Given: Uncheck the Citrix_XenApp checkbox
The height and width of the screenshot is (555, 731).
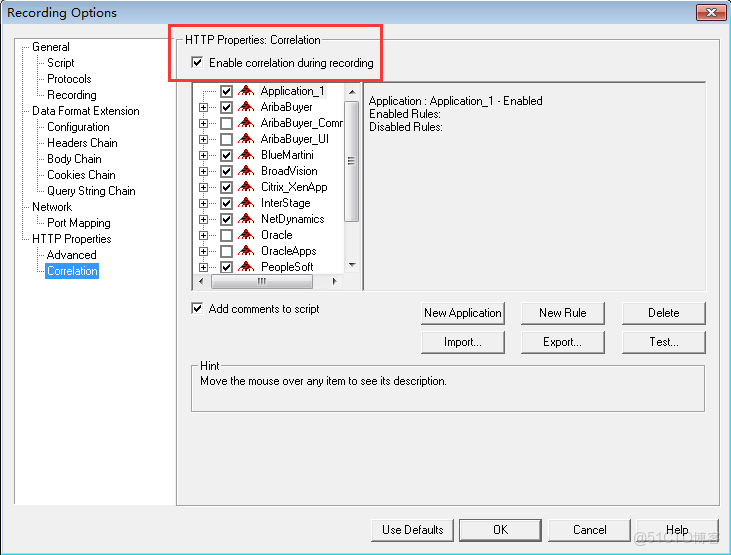Looking at the screenshot, I should coord(227,187).
